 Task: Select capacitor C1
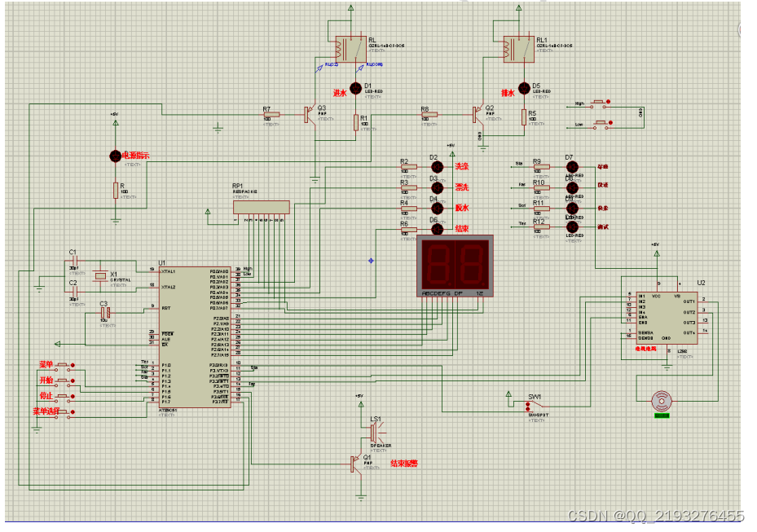[74, 262]
